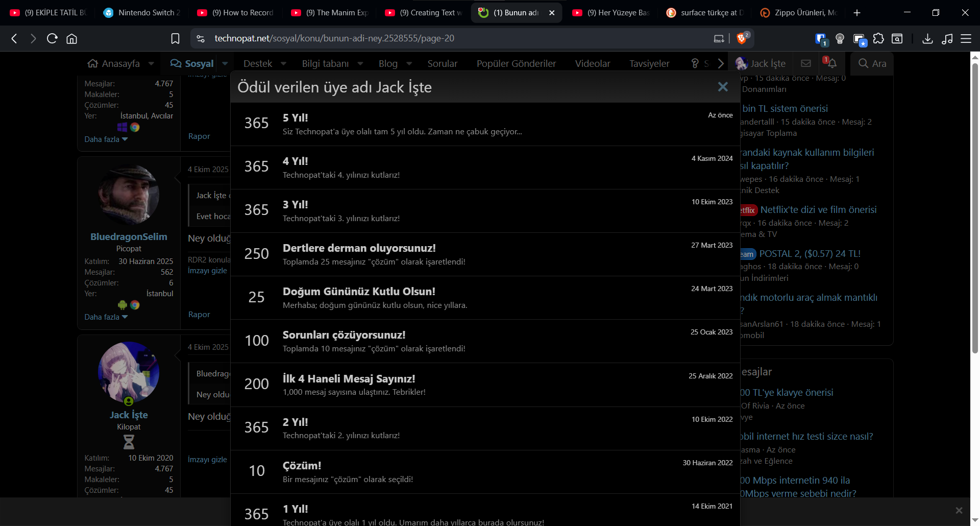Expand the Sosyal dropdown arrow

(x=225, y=63)
